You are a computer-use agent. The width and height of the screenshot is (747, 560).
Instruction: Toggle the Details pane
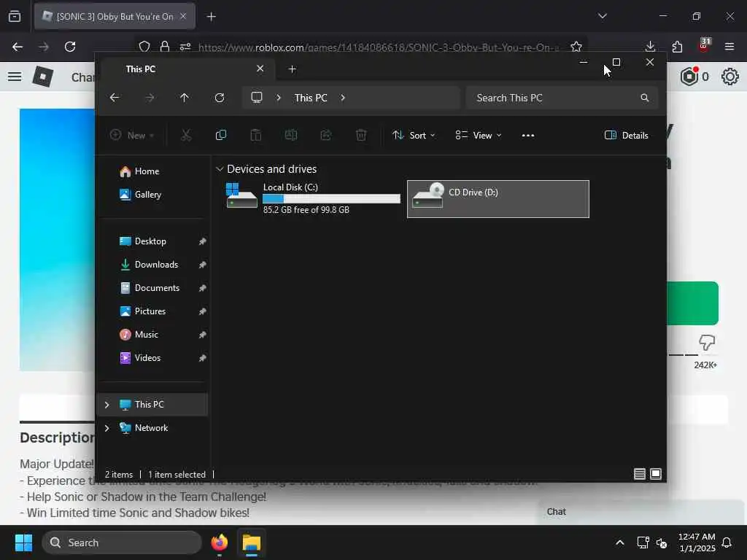tap(627, 135)
